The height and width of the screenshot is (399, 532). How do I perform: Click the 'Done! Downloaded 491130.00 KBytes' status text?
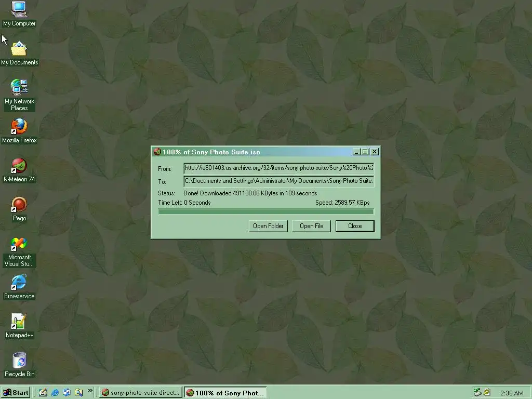click(250, 193)
